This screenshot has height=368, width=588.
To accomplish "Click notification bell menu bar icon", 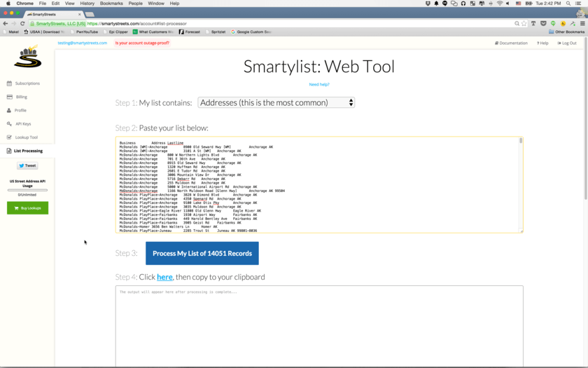I will click(x=437, y=4).
